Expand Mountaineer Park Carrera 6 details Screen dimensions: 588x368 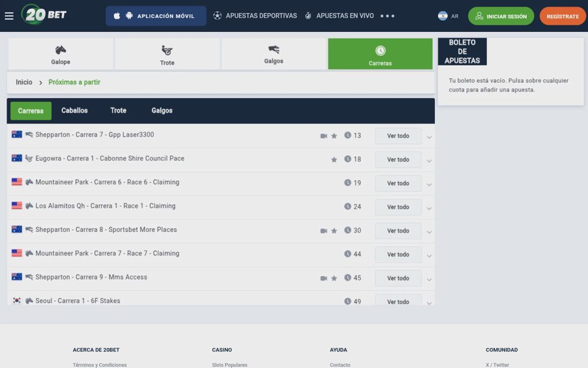tap(429, 185)
